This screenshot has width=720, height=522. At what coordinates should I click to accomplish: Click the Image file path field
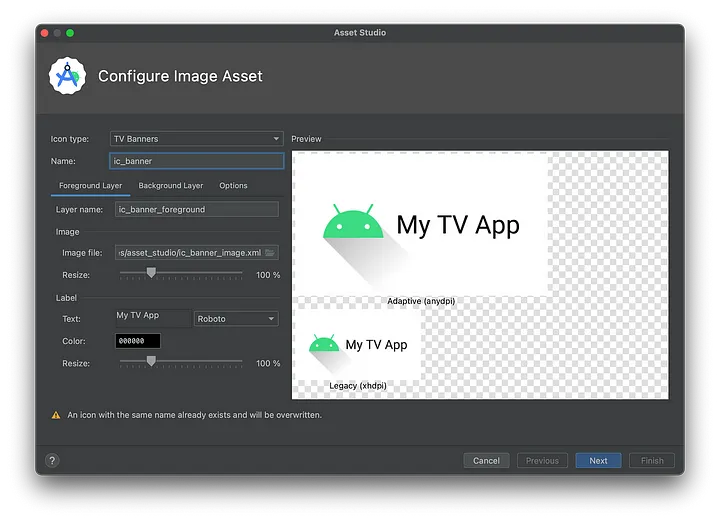(197, 253)
